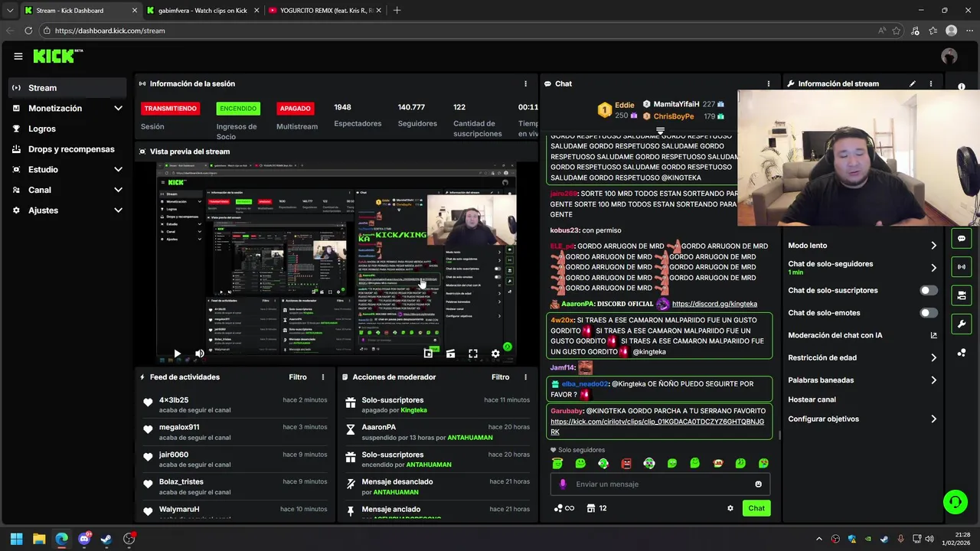
Task: Open Windows Start menu
Action: [16, 539]
